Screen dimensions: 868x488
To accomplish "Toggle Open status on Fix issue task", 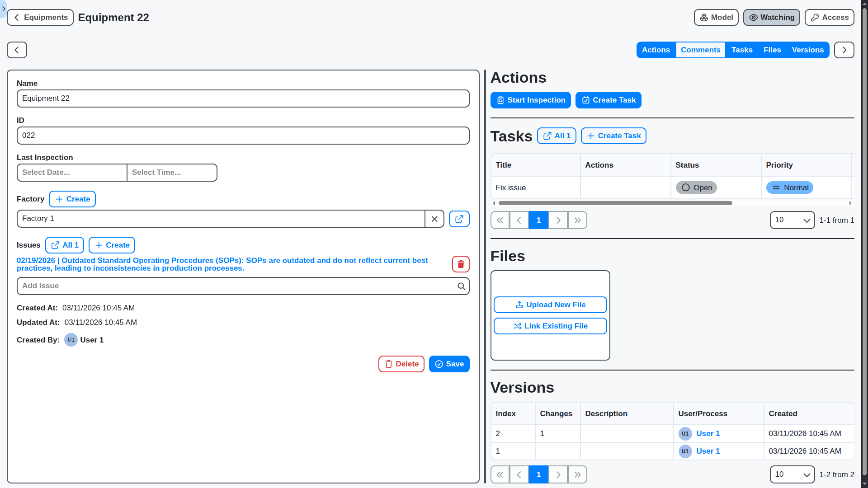I will tap(696, 188).
